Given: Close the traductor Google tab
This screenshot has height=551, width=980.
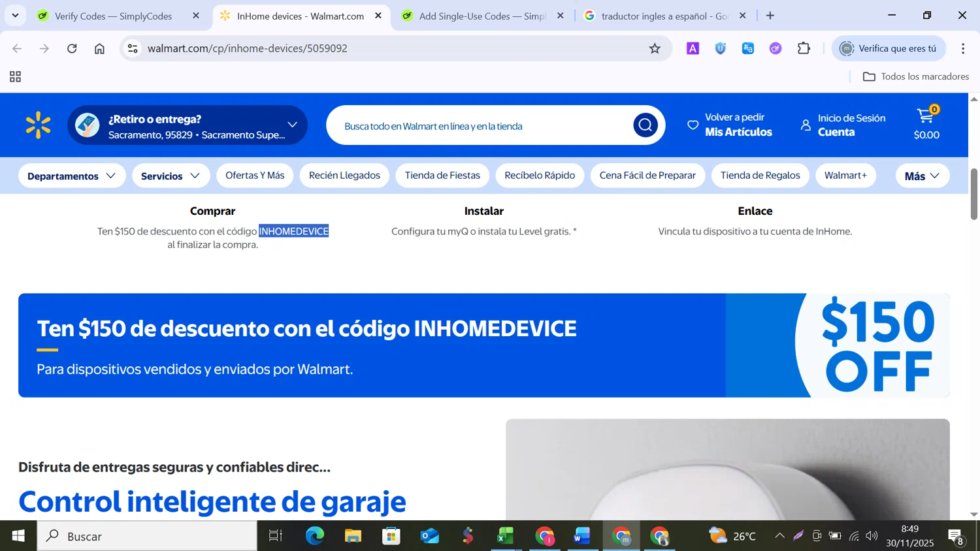Looking at the screenshot, I should coord(743,16).
